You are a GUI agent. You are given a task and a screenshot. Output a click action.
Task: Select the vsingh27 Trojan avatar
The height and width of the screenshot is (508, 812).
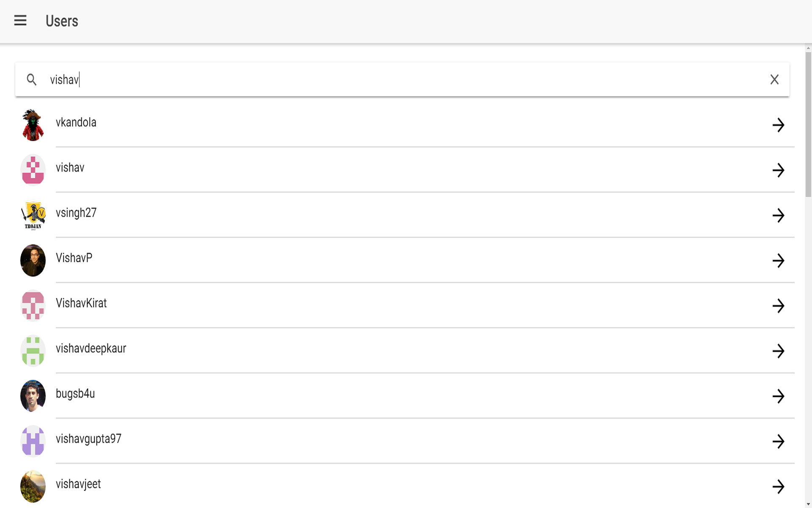tap(33, 215)
